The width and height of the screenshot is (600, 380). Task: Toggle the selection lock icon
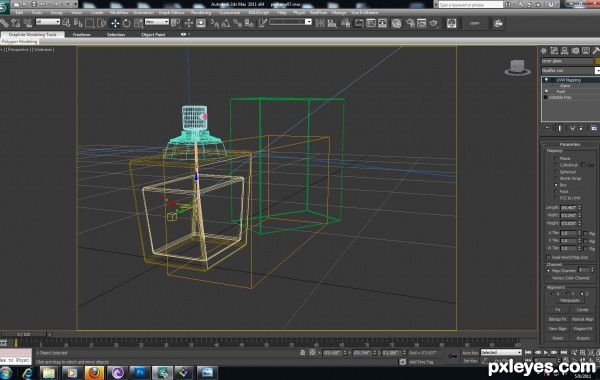tap(302, 352)
